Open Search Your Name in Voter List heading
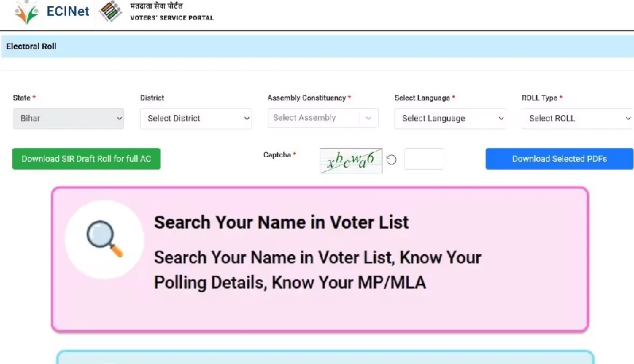 (x=281, y=222)
